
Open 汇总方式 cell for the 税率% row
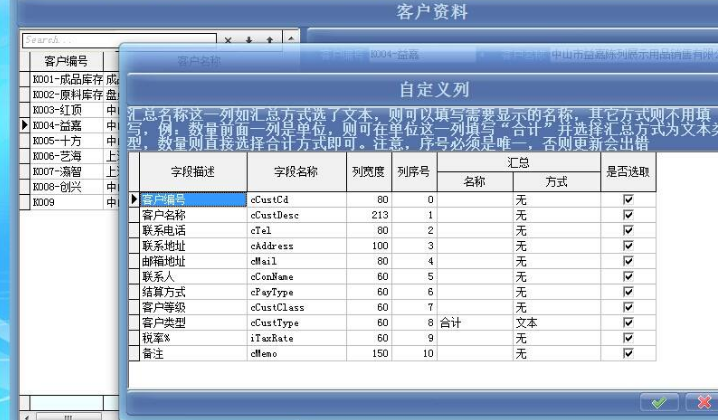554,338
